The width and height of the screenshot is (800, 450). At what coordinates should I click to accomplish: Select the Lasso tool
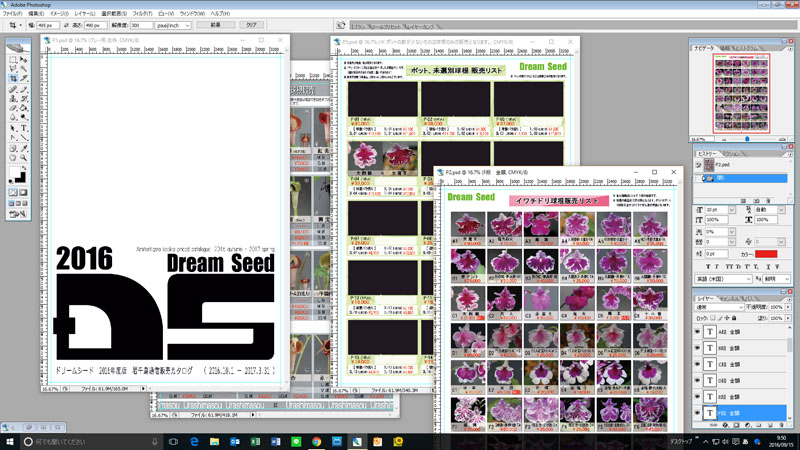[13, 69]
